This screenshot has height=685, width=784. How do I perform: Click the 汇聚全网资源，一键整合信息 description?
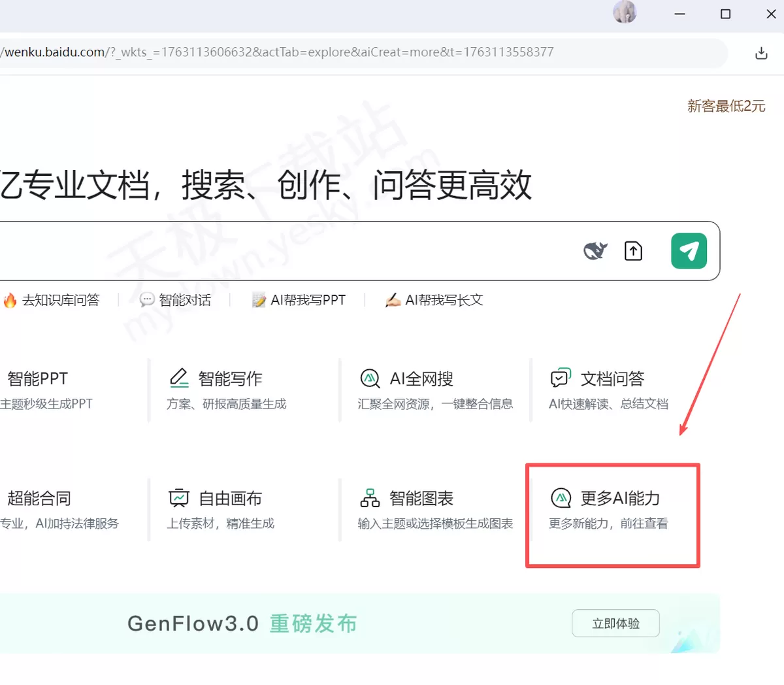(x=435, y=404)
